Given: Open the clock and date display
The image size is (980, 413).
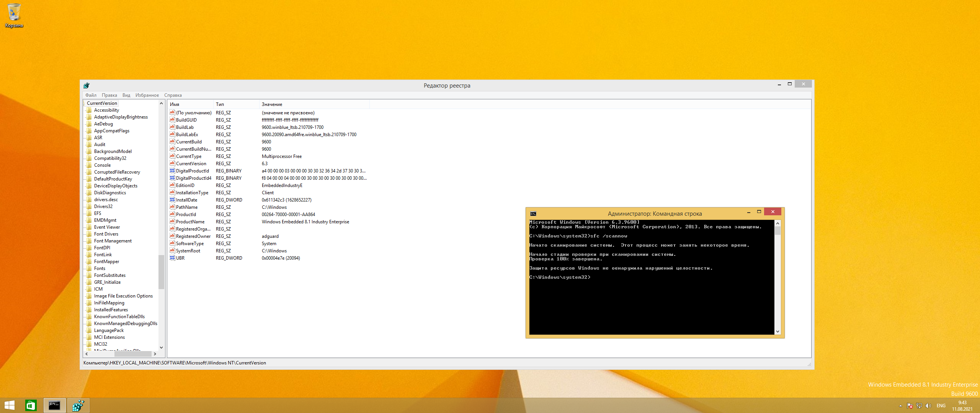Looking at the screenshot, I should (962, 406).
